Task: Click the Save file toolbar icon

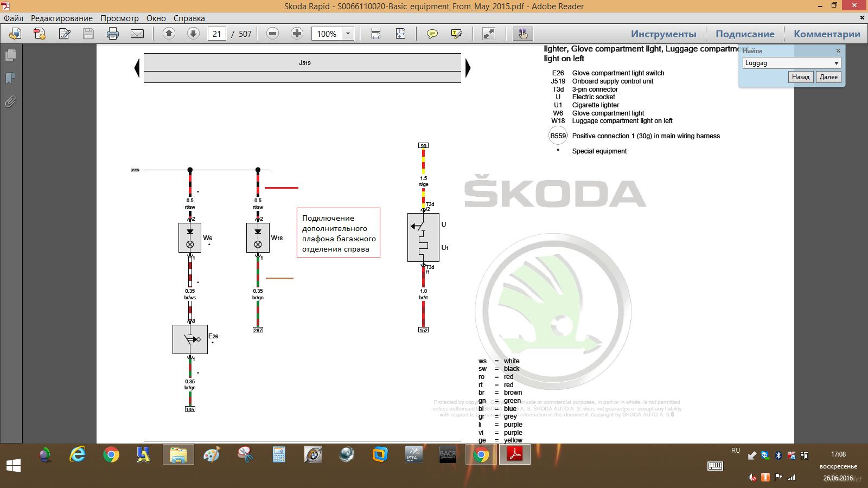Action: click(x=88, y=34)
